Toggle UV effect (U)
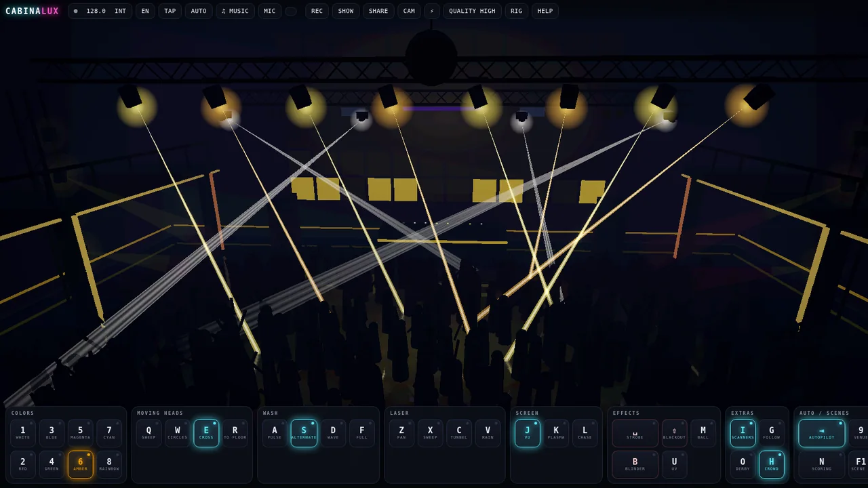This screenshot has height=488, width=868. click(674, 464)
